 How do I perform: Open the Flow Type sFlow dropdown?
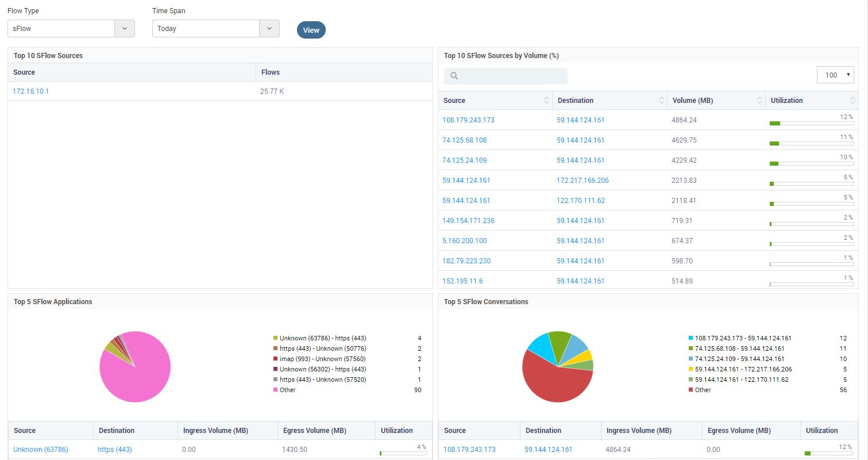(x=71, y=28)
